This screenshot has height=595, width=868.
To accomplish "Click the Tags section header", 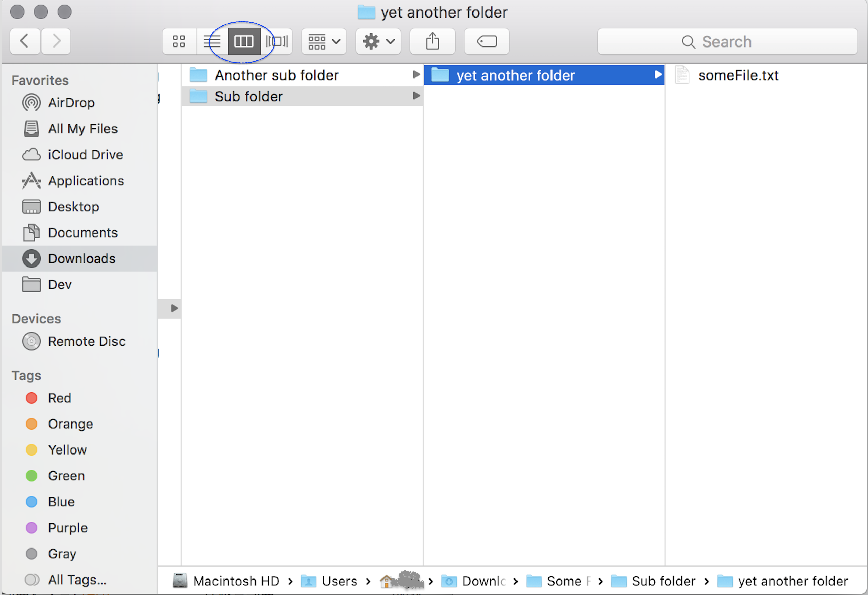I will coord(26,375).
